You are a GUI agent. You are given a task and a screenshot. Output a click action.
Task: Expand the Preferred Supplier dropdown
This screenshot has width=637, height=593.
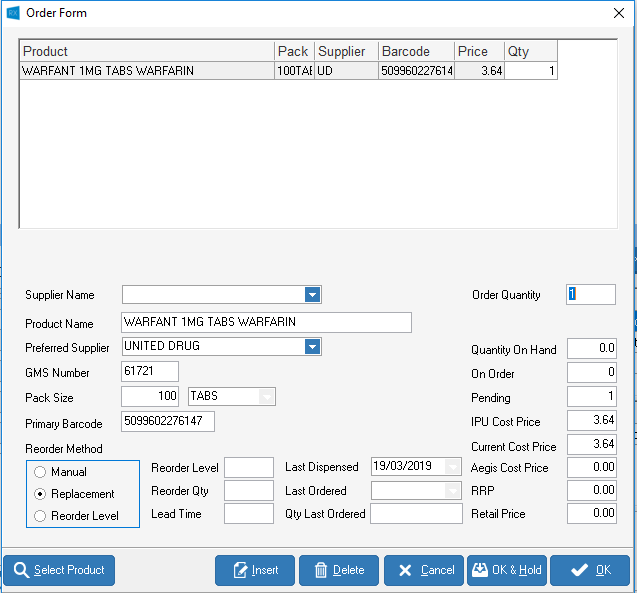pos(312,347)
